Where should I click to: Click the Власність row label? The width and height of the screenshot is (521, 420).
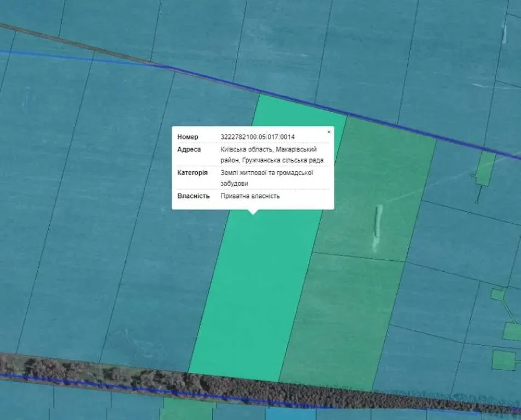tap(193, 196)
